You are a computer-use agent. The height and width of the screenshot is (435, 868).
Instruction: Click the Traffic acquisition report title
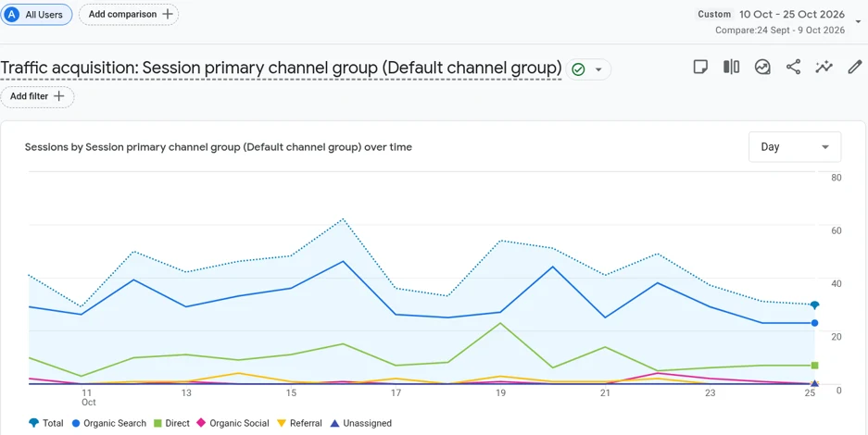282,68
